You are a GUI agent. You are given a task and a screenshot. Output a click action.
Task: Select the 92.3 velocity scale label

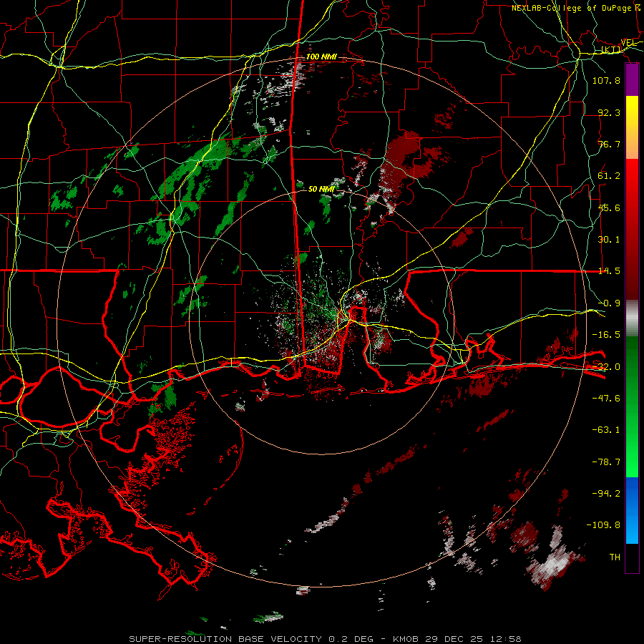[609, 112]
